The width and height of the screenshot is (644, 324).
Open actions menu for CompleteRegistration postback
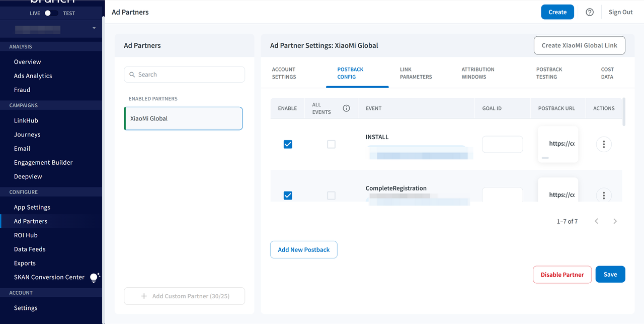pyautogui.click(x=604, y=195)
